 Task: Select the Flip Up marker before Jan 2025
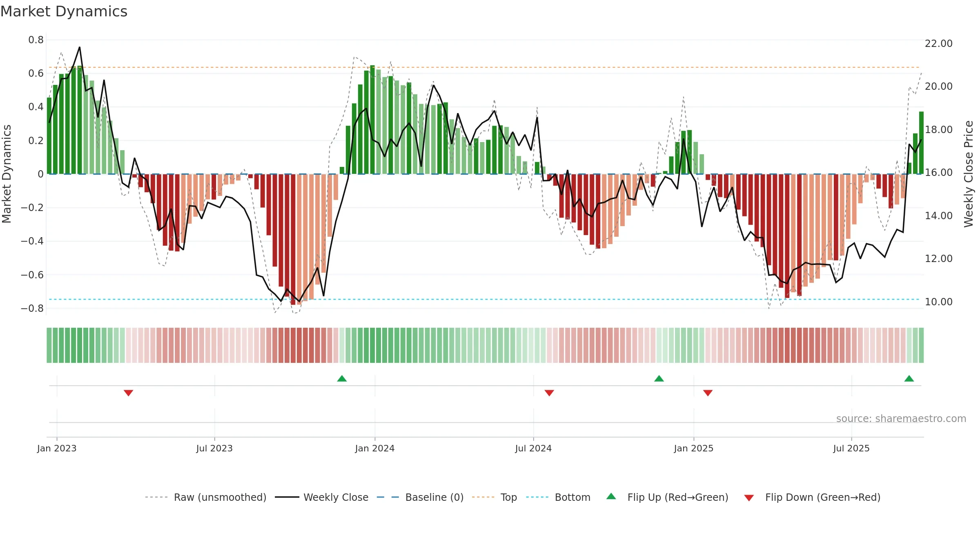pos(659,378)
